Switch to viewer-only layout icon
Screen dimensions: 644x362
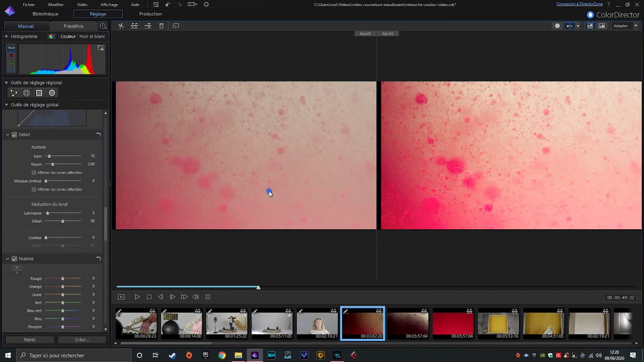click(x=602, y=26)
